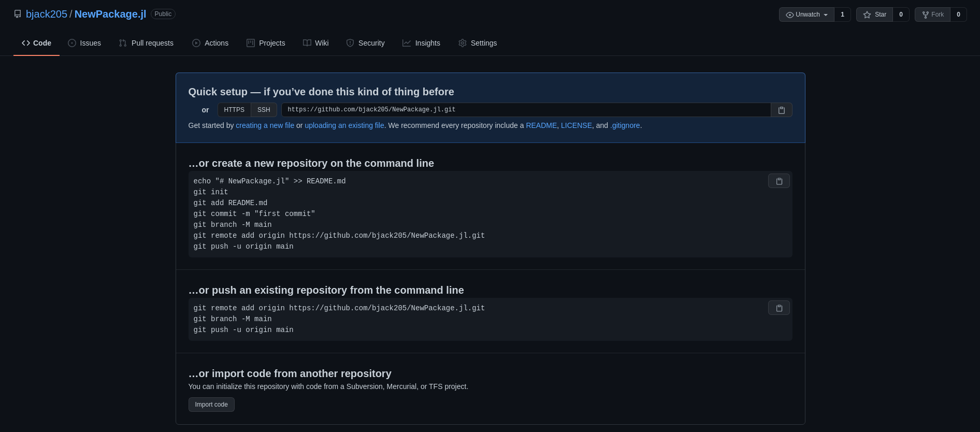Fork the NewPackage.jl repository
This screenshot has height=432, width=980.
[x=932, y=15]
